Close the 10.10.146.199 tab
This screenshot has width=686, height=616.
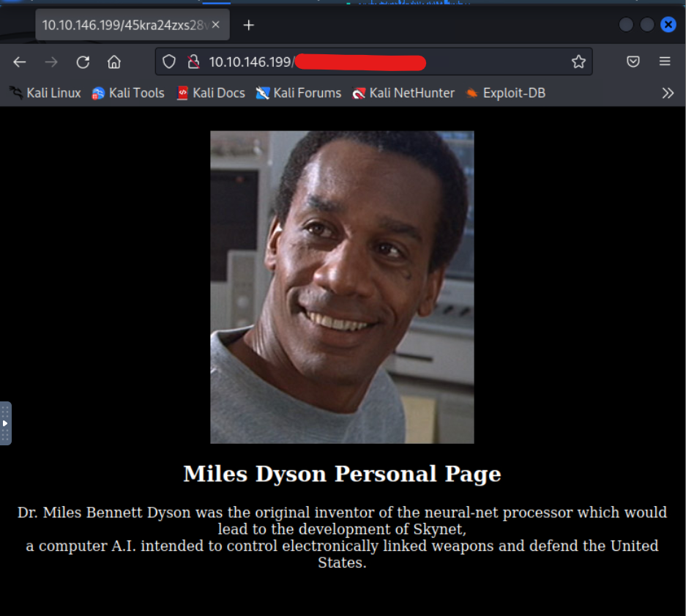tap(216, 25)
